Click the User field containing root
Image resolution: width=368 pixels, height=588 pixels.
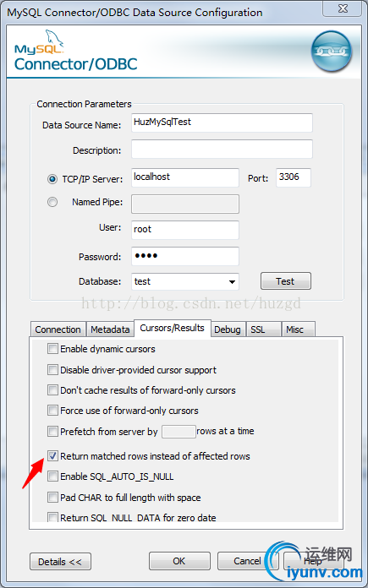click(x=185, y=230)
